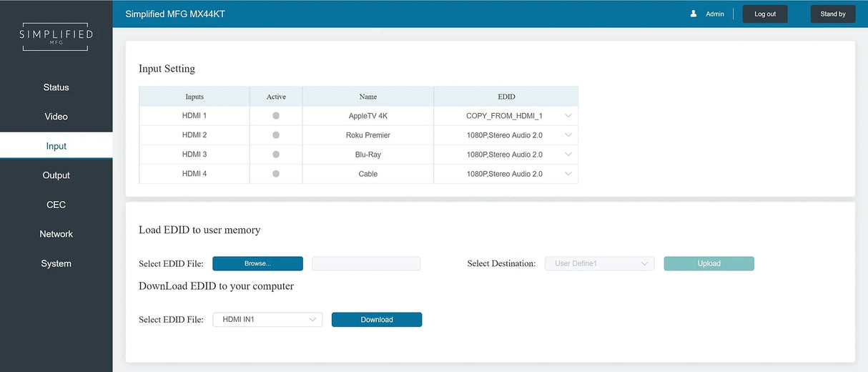This screenshot has height=372, width=868.
Task: Click the Stand by button
Action: 832,14
